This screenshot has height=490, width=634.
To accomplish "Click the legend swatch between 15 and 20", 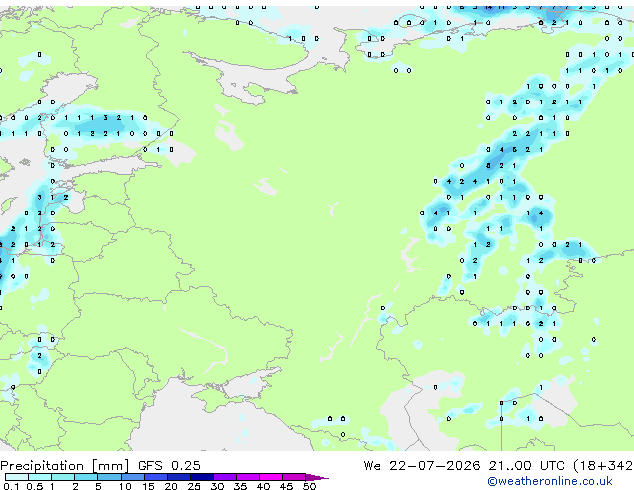I will pos(156,477).
